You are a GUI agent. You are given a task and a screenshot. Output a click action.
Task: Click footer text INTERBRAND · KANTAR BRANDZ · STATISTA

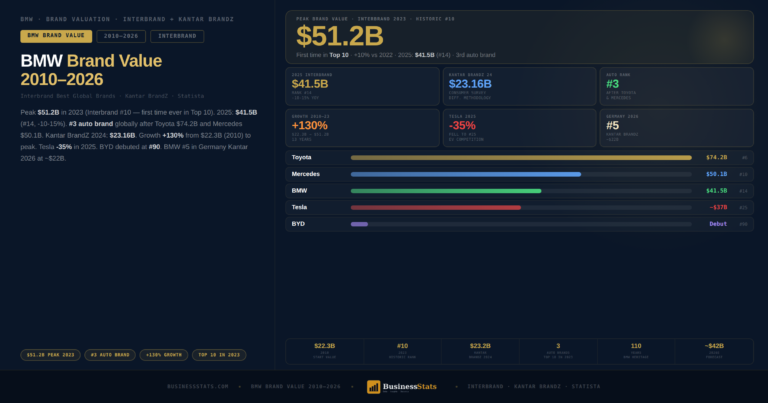tap(534, 387)
